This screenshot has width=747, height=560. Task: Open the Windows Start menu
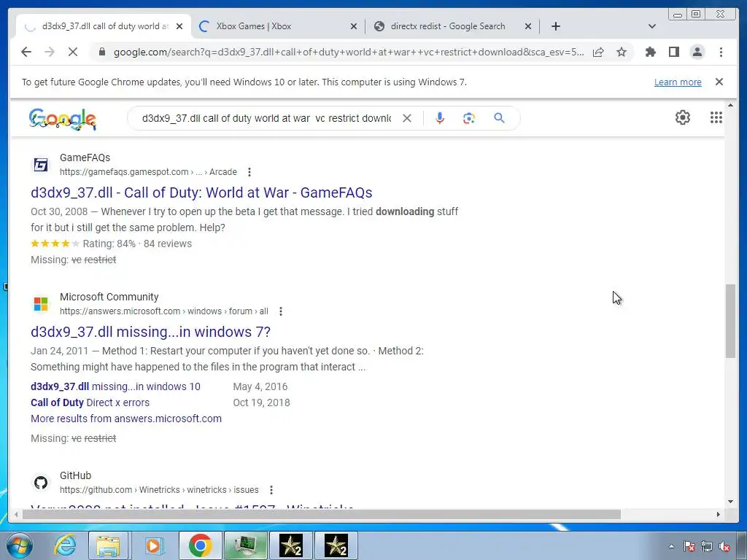pos(19,545)
